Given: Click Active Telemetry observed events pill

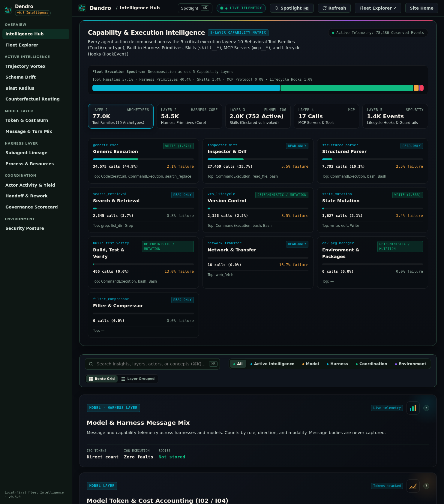Looking at the screenshot, I should click(378, 33).
